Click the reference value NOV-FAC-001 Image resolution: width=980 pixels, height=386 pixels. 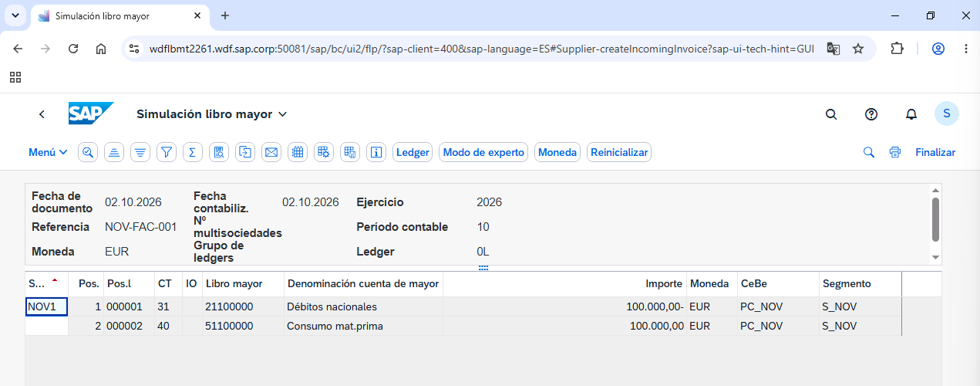[140, 227]
